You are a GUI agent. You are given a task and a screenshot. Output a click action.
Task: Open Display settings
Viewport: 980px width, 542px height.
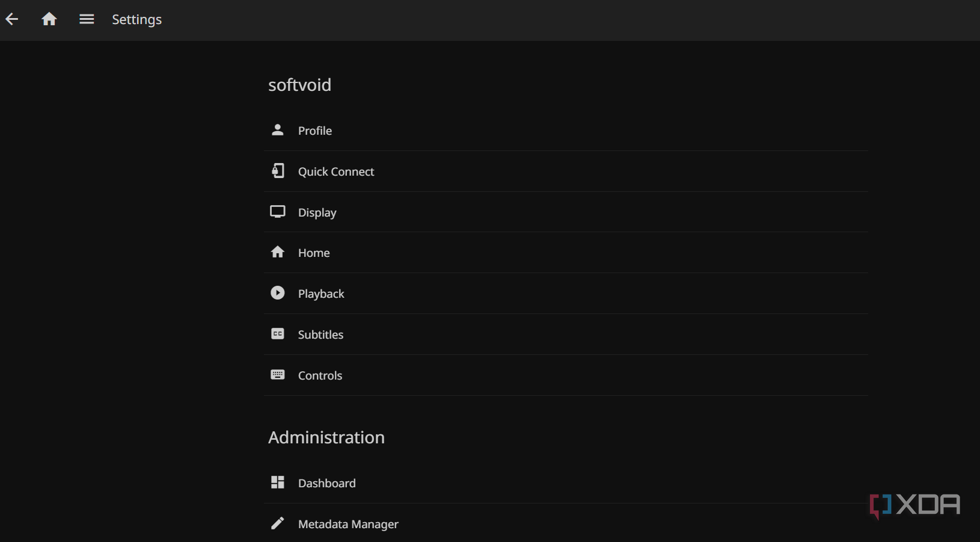pos(566,212)
